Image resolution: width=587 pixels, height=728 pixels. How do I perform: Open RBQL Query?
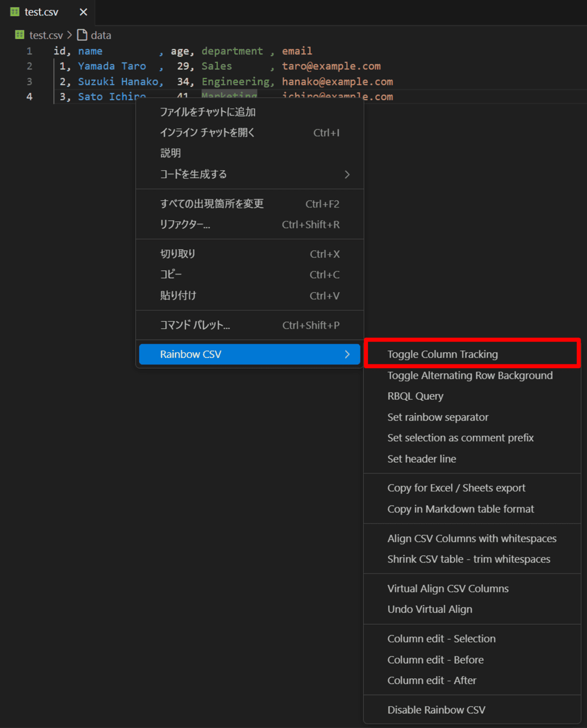click(415, 396)
